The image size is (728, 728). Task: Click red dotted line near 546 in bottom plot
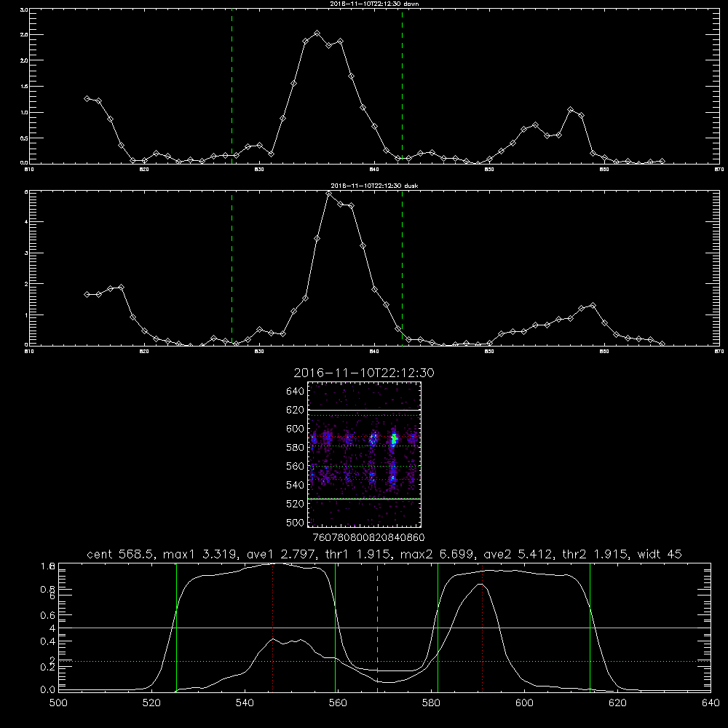pos(272,628)
